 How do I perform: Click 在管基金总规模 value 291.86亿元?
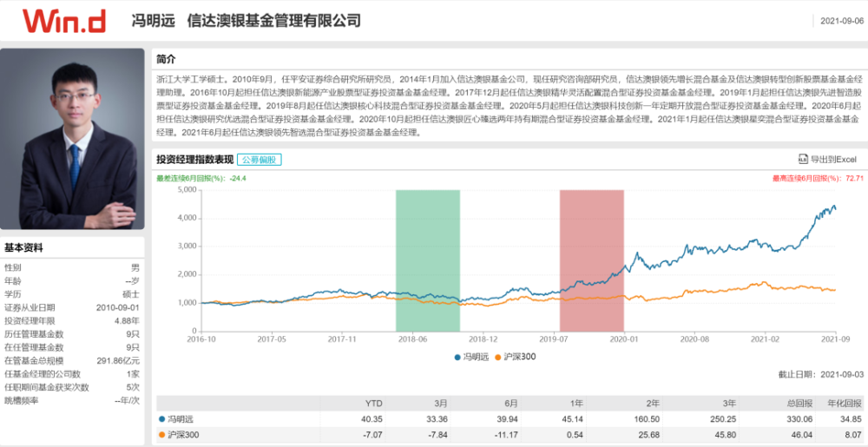119,361
